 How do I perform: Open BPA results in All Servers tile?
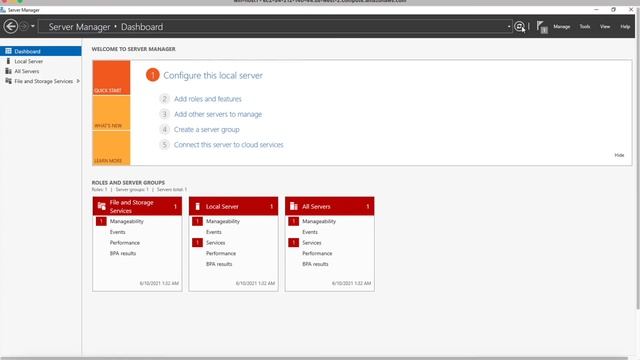point(315,264)
